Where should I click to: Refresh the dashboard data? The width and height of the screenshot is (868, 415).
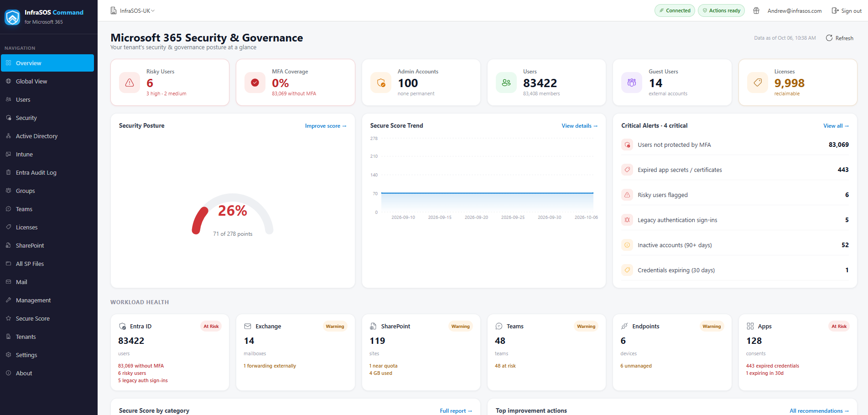pos(840,38)
